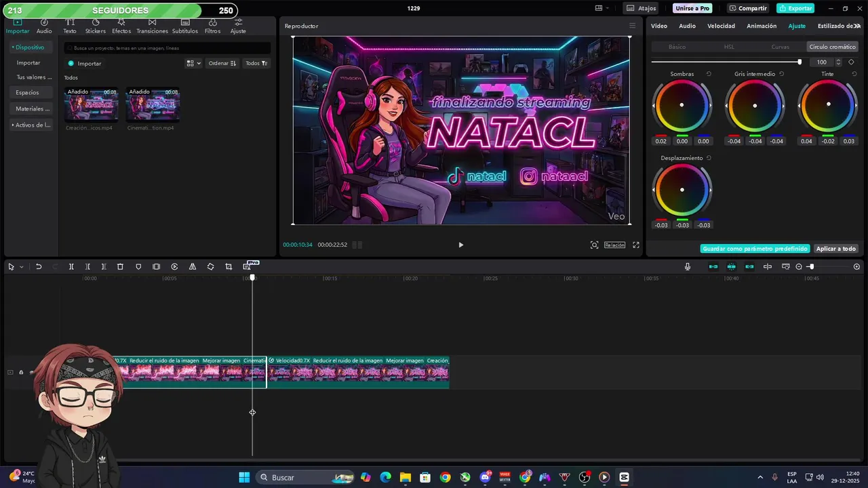Click the Pro-badged tool icon in timeline toolbar
This screenshot has width=868, height=488.
coord(248,266)
